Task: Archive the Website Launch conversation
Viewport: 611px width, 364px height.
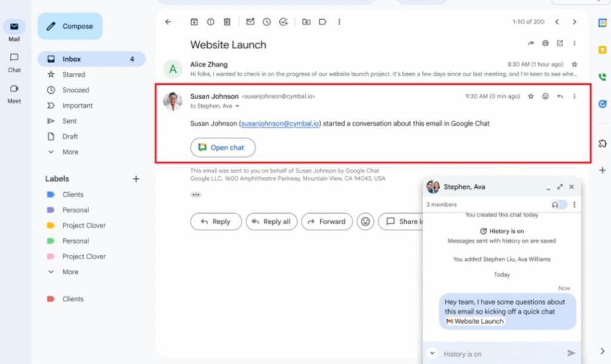Action: click(194, 22)
